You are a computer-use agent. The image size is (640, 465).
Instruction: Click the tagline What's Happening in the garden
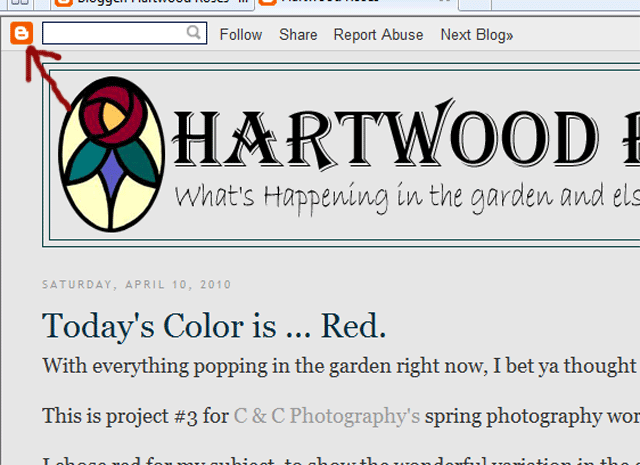point(407,197)
